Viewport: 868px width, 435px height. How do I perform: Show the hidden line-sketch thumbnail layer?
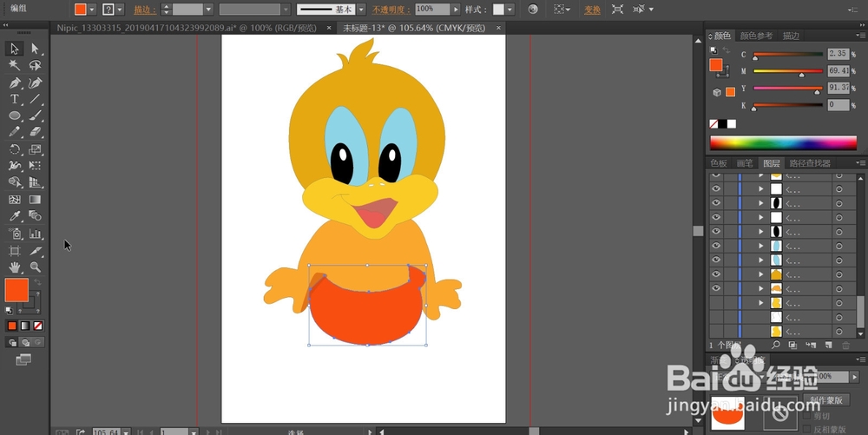(716, 317)
